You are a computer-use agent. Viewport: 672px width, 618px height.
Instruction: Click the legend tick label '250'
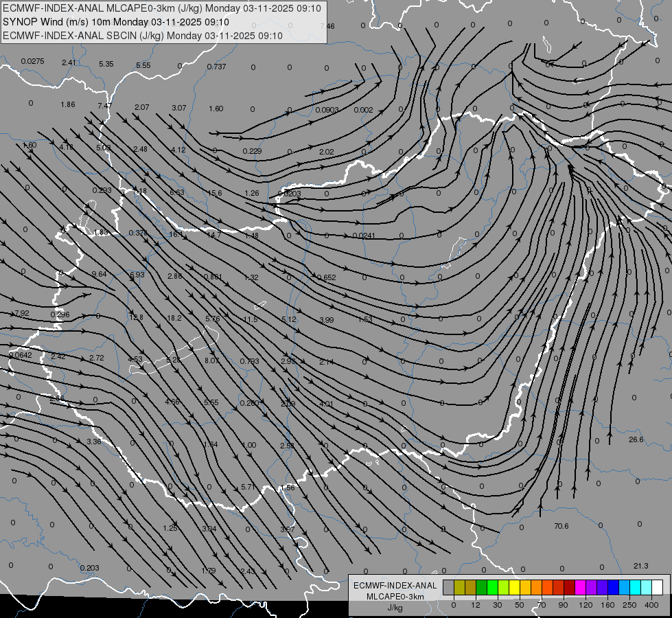629,605
